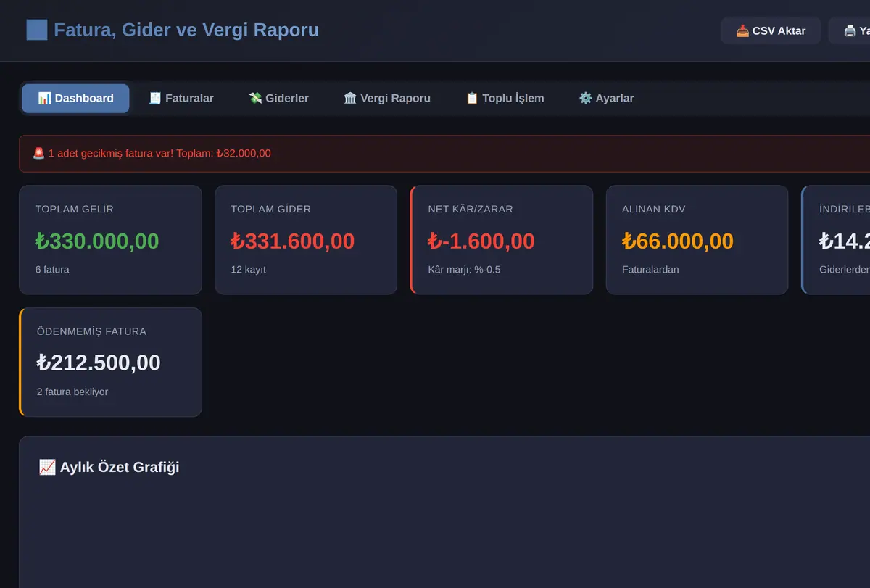Click the chart icon beside Aylık Özet Grafiği
Screen dimensions: 870x588
[47, 468]
